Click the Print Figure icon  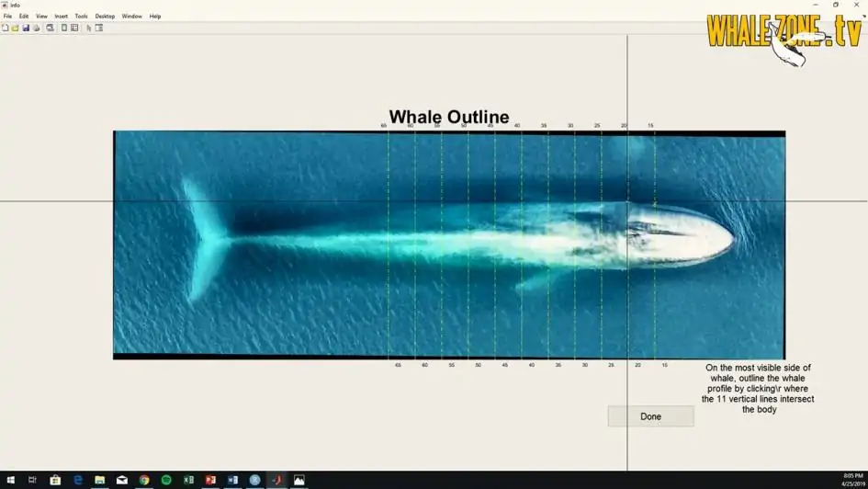click(37, 28)
